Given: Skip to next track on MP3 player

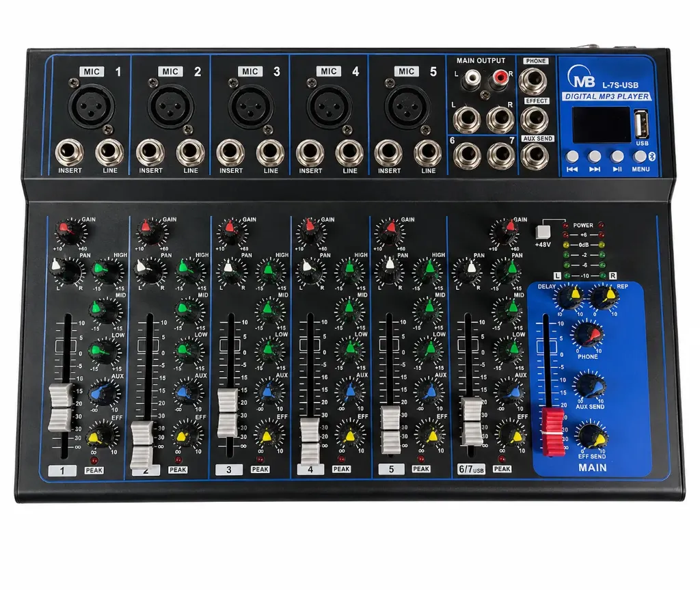Looking at the screenshot, I should (594, 157).
